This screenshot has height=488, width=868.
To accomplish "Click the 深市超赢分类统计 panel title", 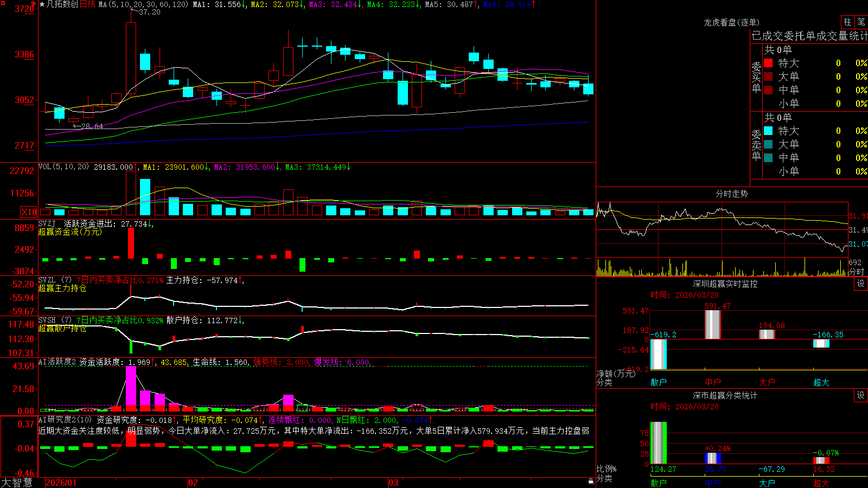I will tap(725, 395).
